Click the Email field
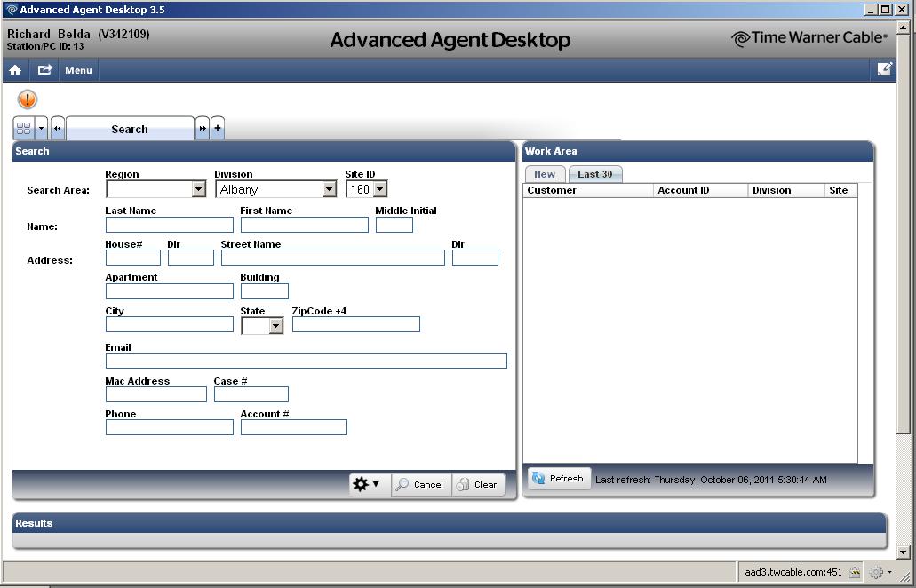The height and width of the screenshot is (588, 916). tap(307, 361)
